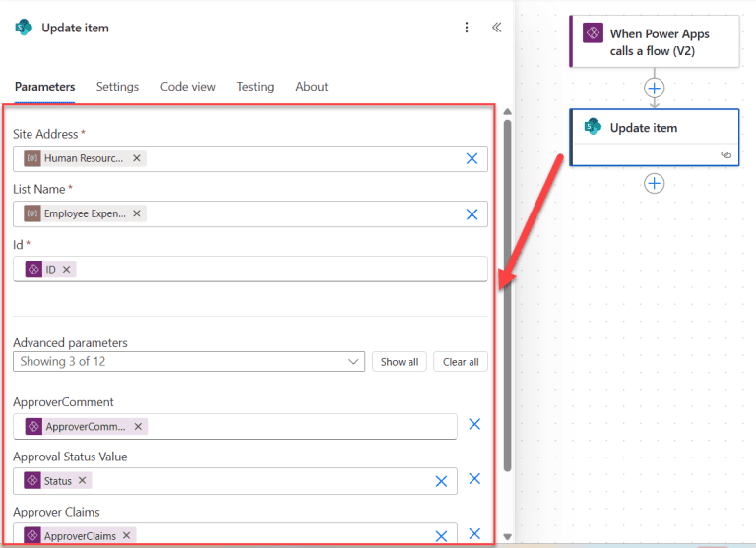Delete the Approver Claims parameter
Image resolution: width=756 pixels, height=548 pixels.
coord(474,533)
